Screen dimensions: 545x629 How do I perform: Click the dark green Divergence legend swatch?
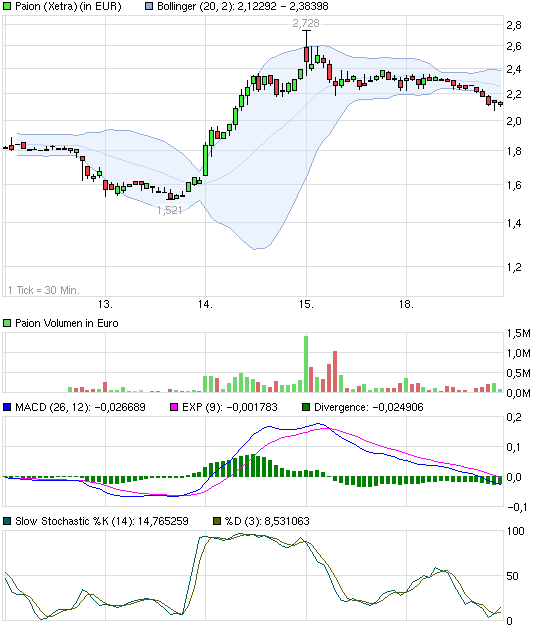(306, 408)
